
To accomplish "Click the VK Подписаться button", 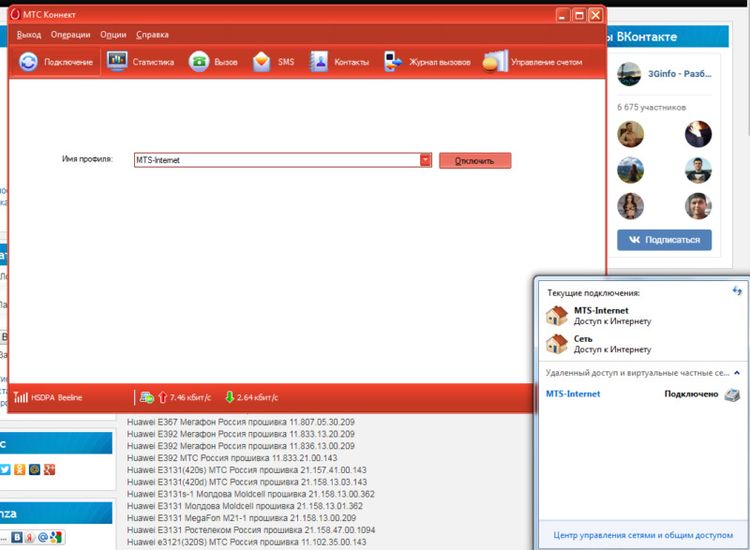I will coord(664,240).
